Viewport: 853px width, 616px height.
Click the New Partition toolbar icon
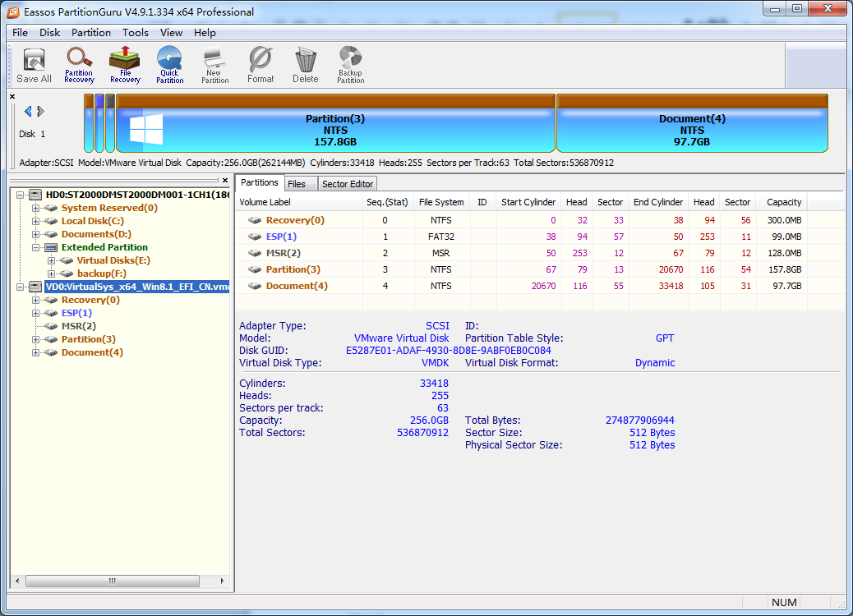(214, 65)
